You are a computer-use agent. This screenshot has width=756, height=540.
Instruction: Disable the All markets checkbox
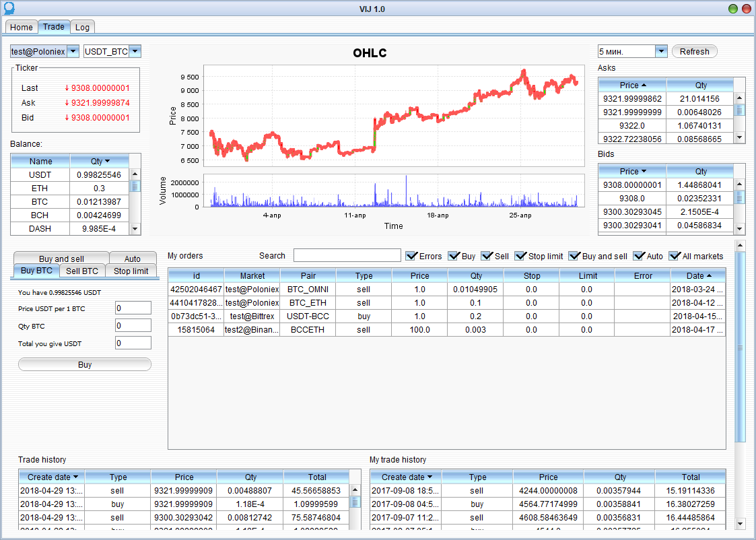[674, 256]
